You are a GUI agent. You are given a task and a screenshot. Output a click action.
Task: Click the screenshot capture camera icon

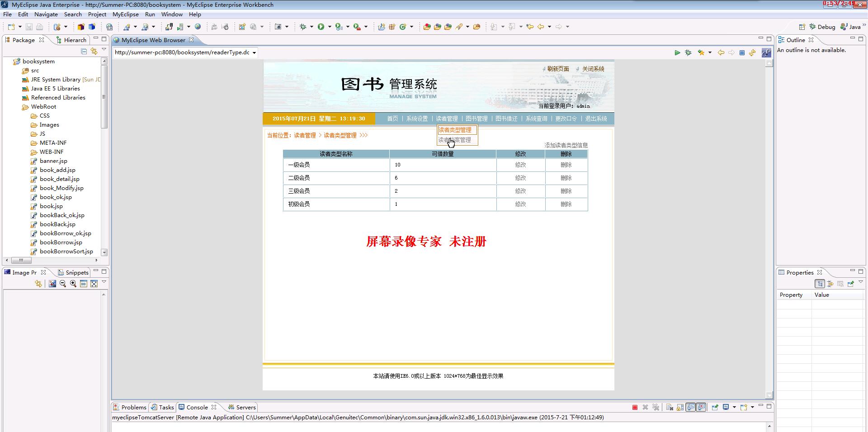click(x=278, y=27)
